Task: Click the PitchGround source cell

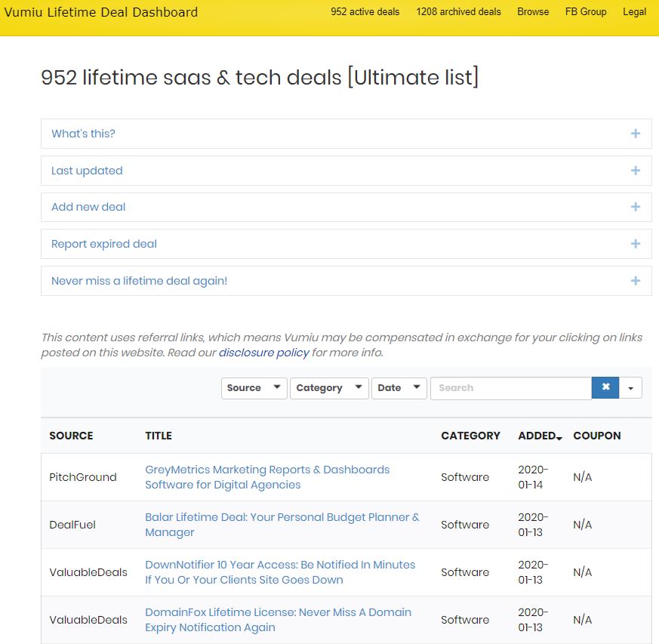Action: (x=83, y=477)
